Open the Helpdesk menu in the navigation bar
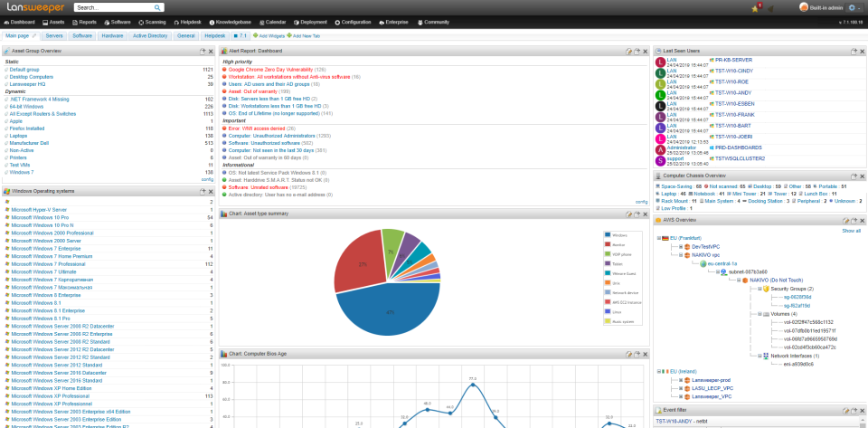This screenshot has width=868, height=428. click(x=187, y=22)
